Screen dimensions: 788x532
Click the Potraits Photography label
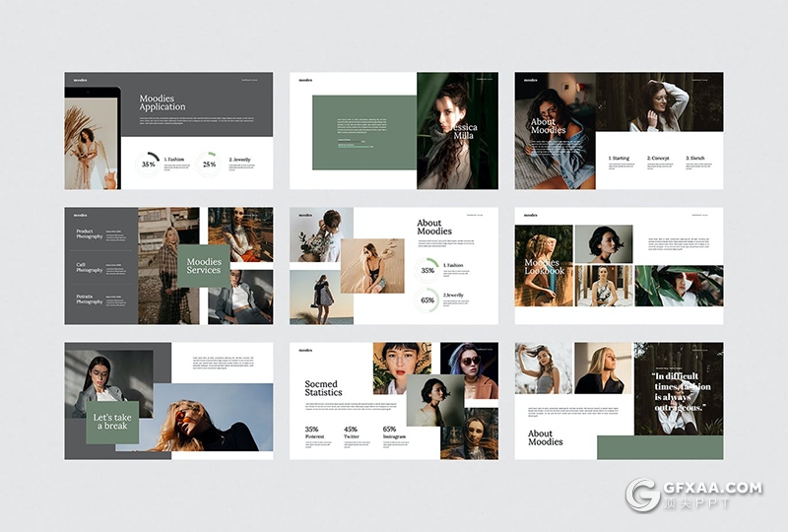[90, 299]
